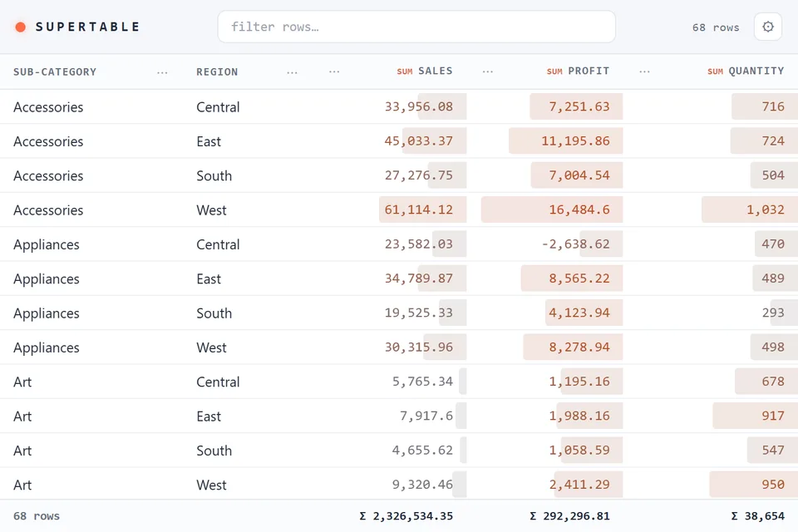Open Sub-Category column options menu
The image size is (798, 532).
coord(162,72)
